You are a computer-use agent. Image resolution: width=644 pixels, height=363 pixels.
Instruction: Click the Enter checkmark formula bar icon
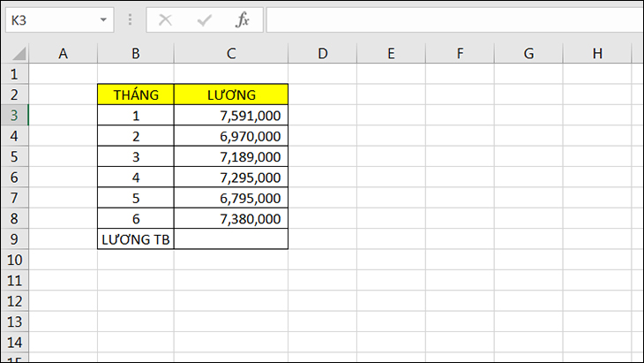(204, 19)
